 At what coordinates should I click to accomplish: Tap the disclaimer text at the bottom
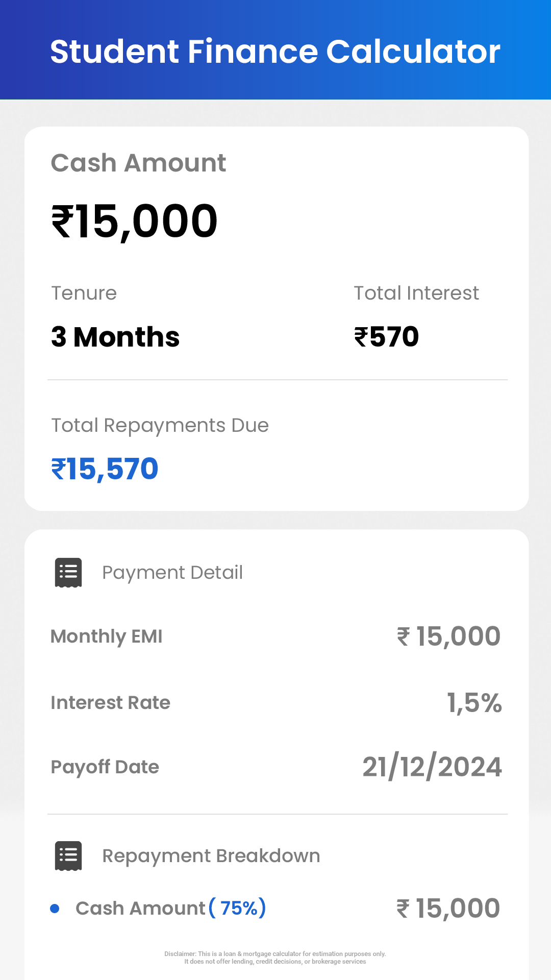[275, 958]
